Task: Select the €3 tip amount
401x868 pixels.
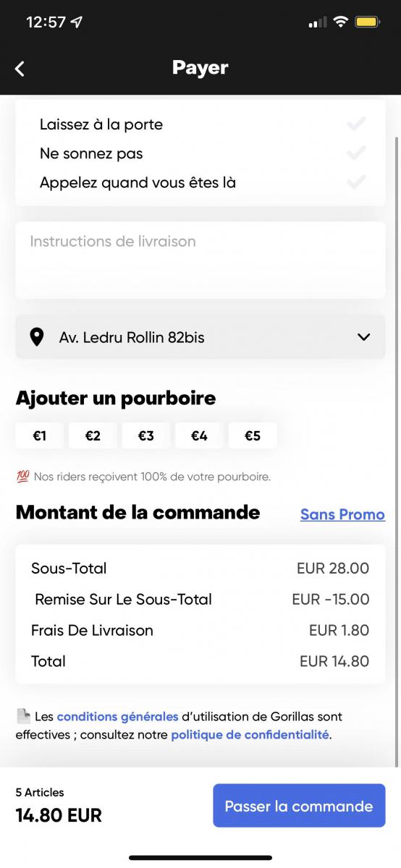Action: click(146, 435)
